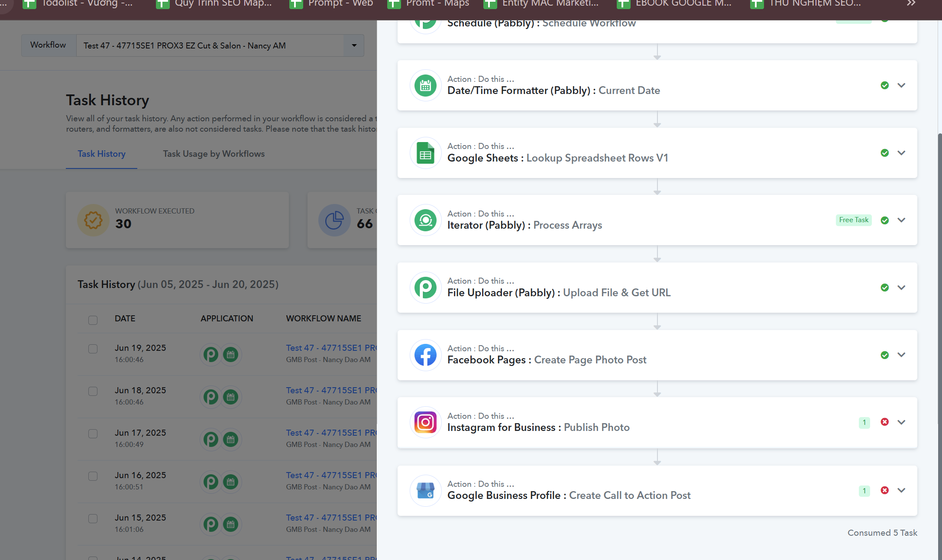This screenshot has height=560, width=942.
Task: Click the task consumption pie chart icon
Action: coord(334,220)
